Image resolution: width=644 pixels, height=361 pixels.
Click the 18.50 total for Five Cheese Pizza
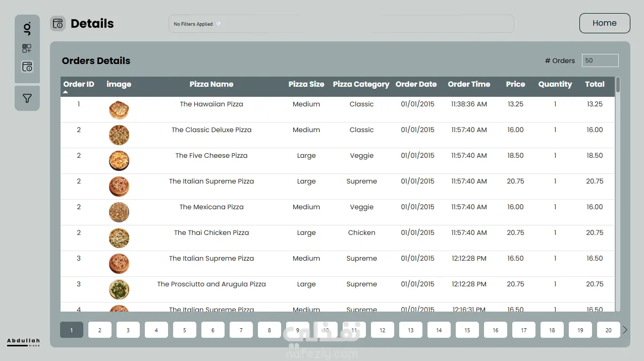(x=595, y=156)
